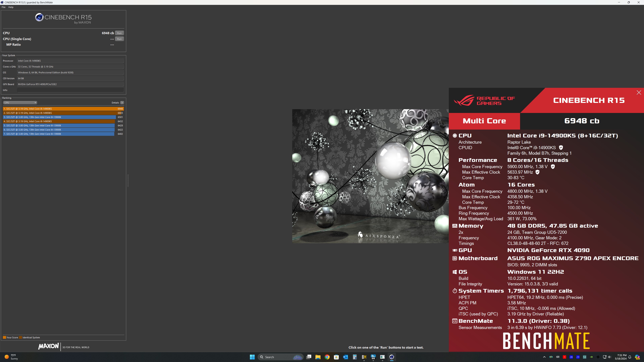Open Copilot preview from taskbar
This screenshot has height=362, width=644.
click(x=637, y=357)
